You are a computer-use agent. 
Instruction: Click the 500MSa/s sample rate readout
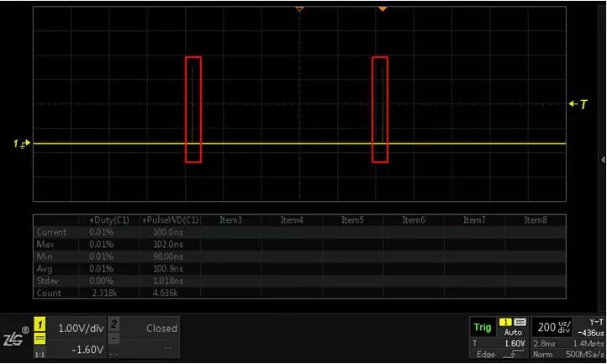point(585,354)
